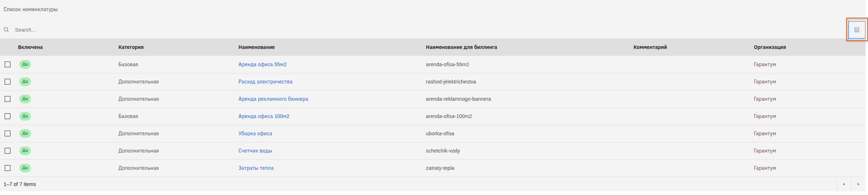Toggle the Затраты тепла row checkbox
This screenshot has height=195, width=868.
[8, 168]
